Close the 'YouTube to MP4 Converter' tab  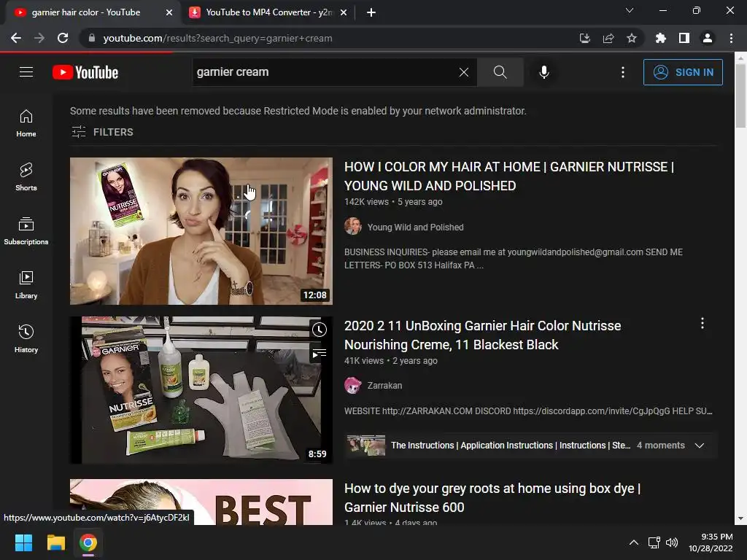(x=344, y=12)
